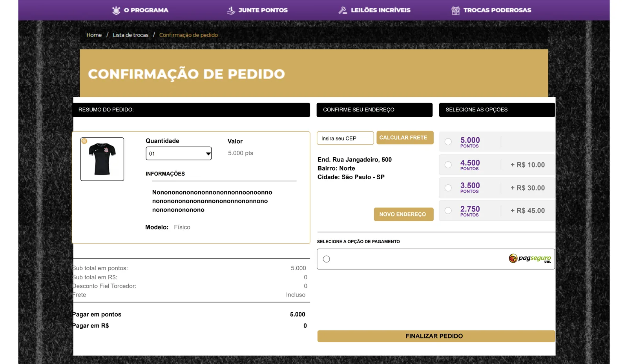This screenshot has height=364, width=628.
Task: Open the Quantidade dropdown
Action: tap(179, 153)
